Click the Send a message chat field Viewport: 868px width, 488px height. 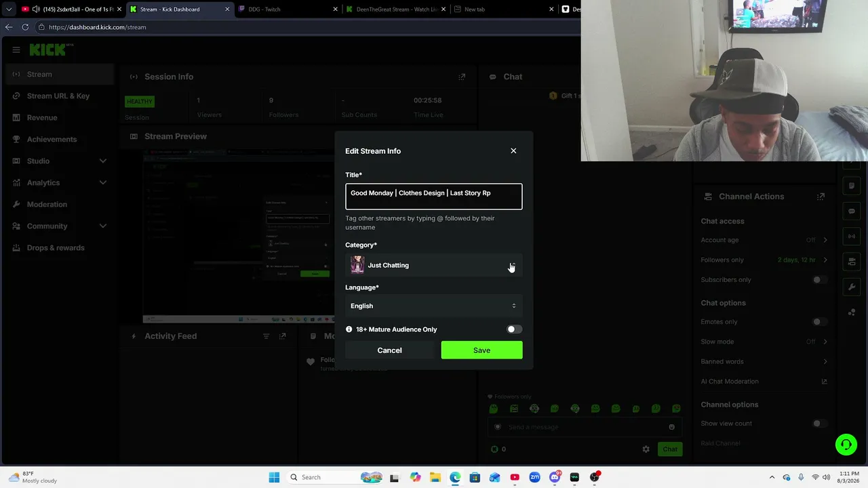(x=585, y=427)
